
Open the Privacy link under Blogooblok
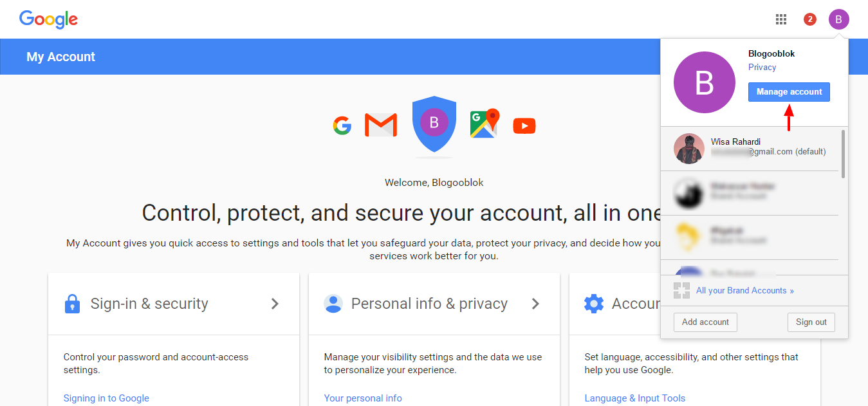coord(762,68)
